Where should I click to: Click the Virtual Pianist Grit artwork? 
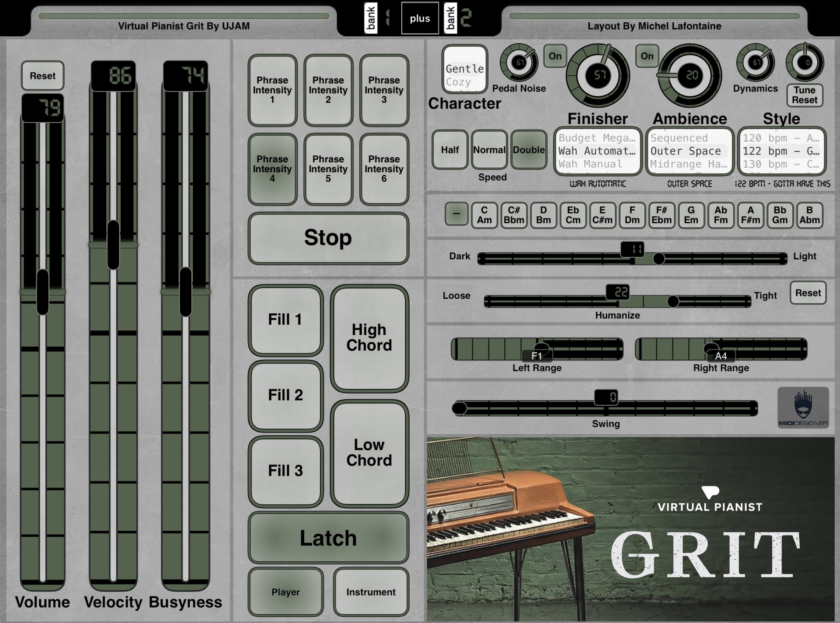coord(630,529)
